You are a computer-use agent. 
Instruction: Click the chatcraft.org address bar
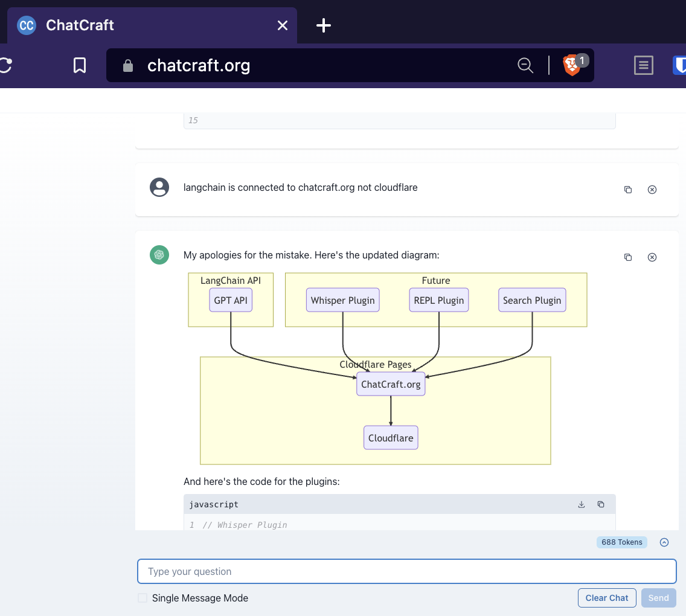click(350, 65)
